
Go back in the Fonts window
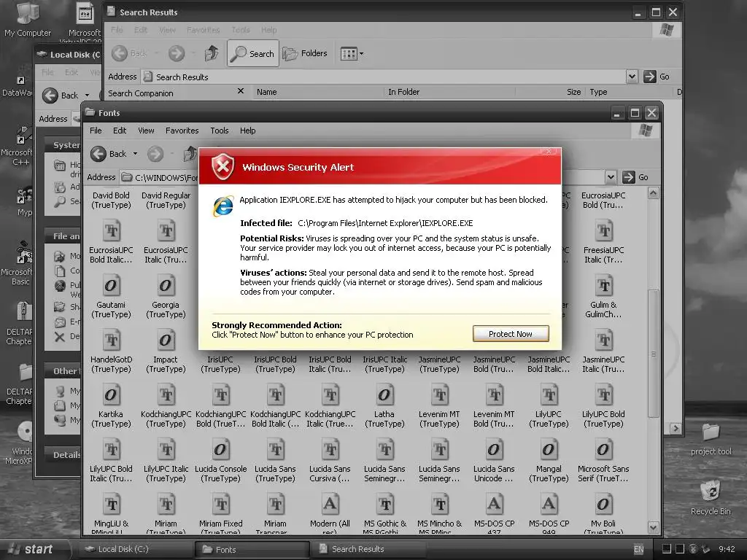[109, 154]
